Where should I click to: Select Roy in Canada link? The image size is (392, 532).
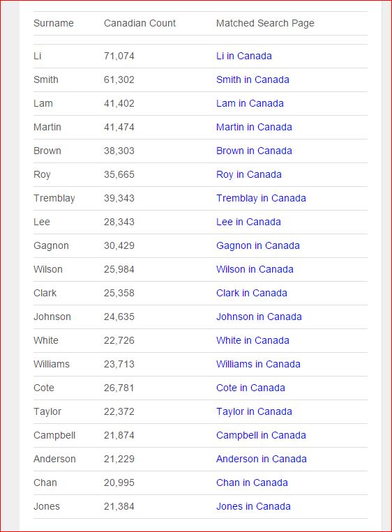click(249, 175)
